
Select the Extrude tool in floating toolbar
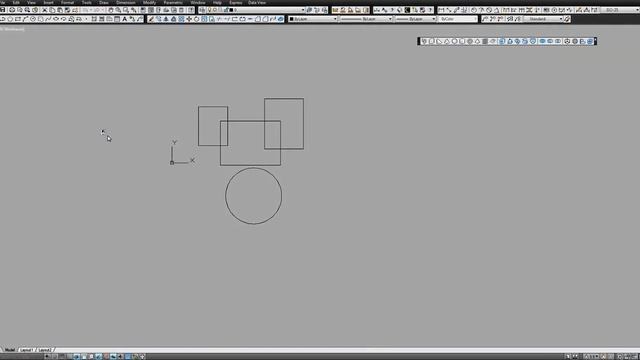502,41
